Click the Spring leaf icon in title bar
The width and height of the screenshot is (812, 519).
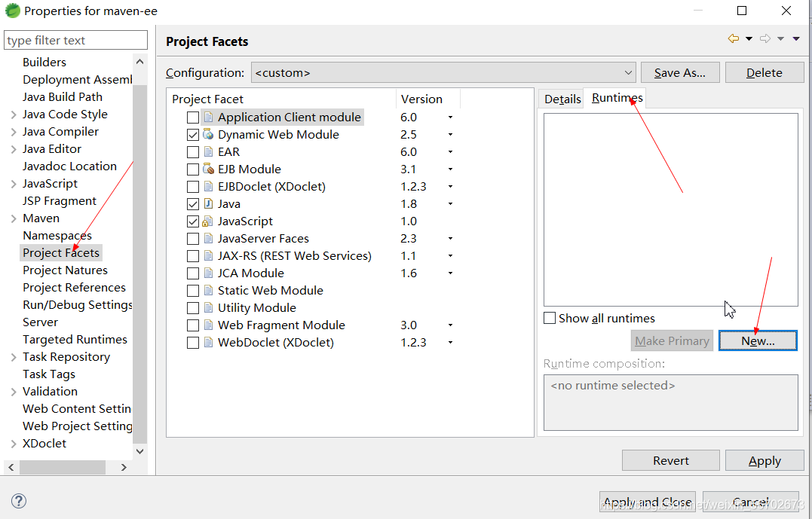pyautogui.click(x=12, y=11)
